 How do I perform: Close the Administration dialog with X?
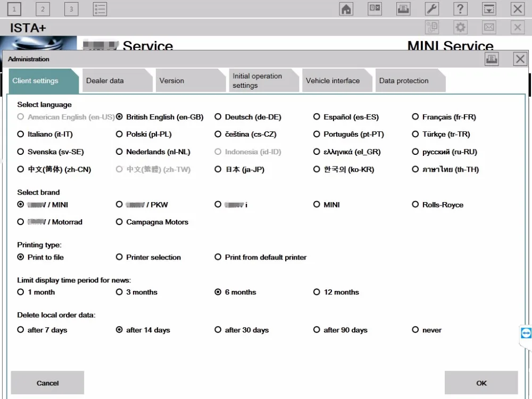coord(520,59)
